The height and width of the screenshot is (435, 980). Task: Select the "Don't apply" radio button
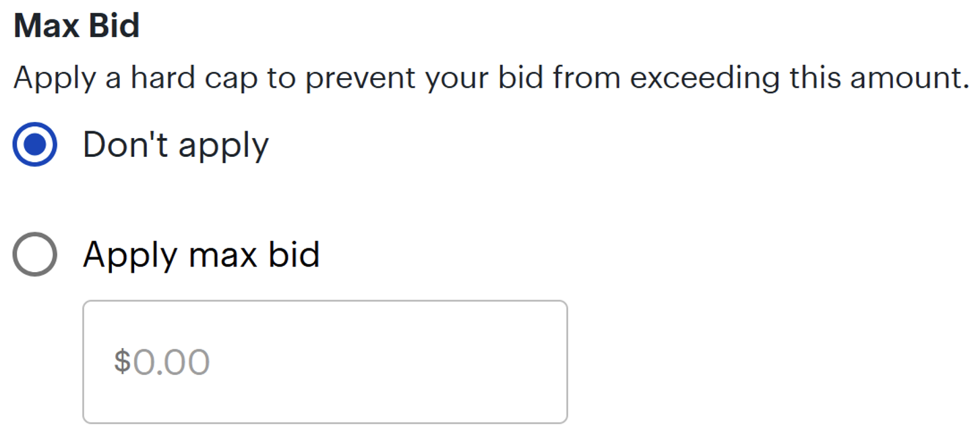(x=34, y=144)
